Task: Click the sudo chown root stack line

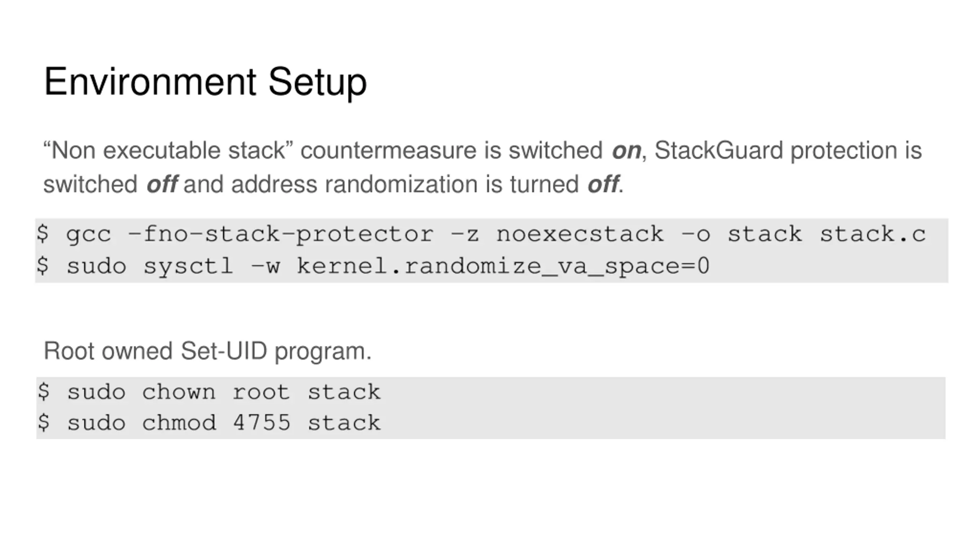Action: (x=209, y=392)
